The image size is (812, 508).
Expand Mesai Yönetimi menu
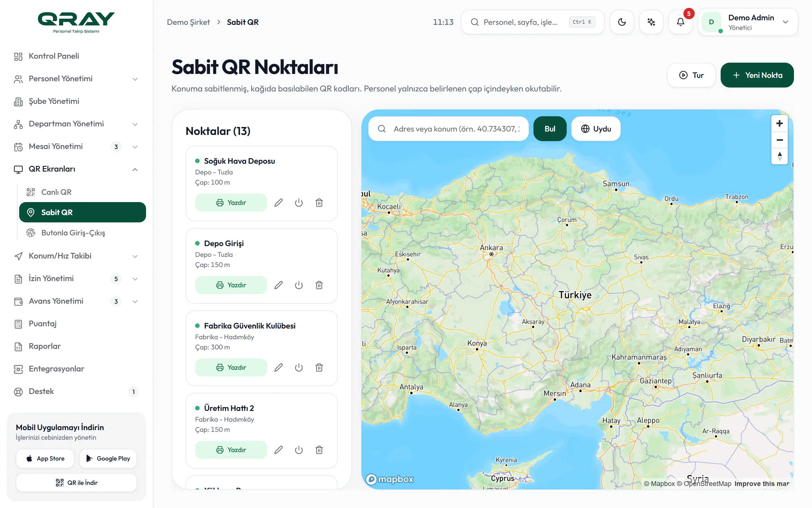(76, 146)
